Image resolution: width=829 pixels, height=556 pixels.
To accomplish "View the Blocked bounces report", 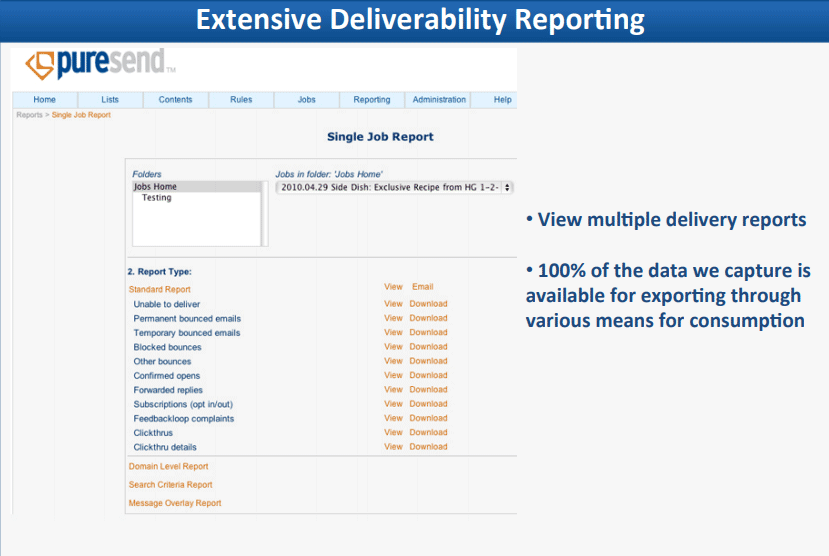I will (393, 347).
